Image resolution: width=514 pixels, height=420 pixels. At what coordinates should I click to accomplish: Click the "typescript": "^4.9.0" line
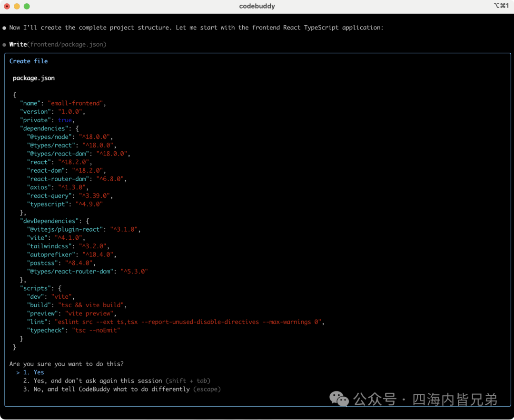65,205
